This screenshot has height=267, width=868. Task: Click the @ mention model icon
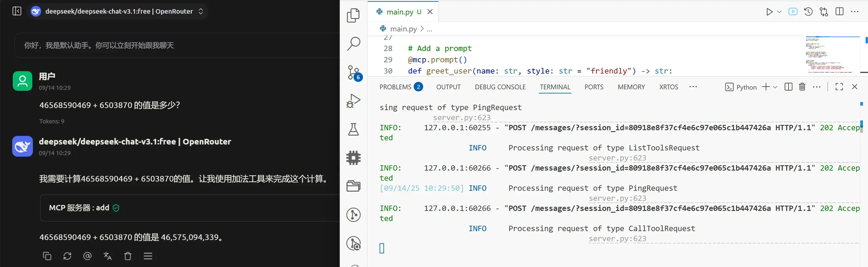pyautogui.click(x=87, y=256)
